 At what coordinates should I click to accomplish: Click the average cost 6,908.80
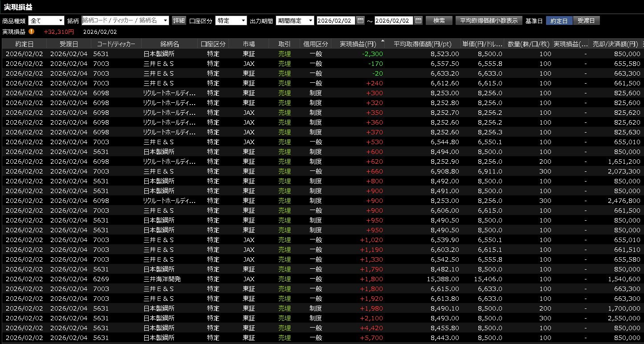coord(444,171)
